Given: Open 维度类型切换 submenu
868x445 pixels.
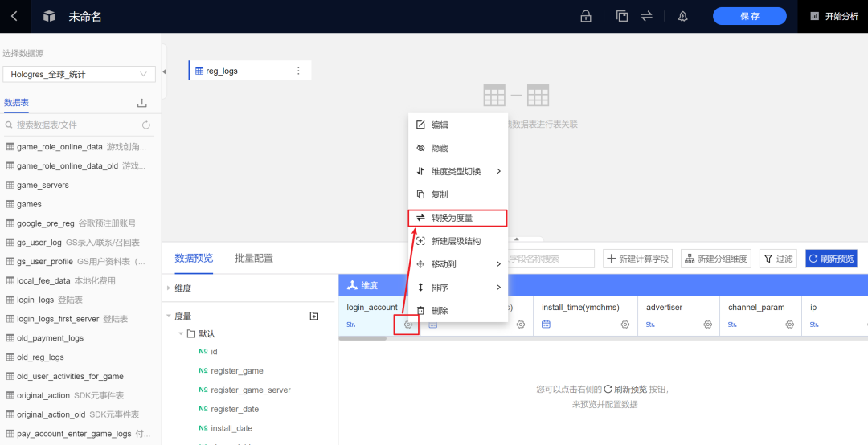Looking at the screenshot, I should pyautogui.click(x=458, y=172).
